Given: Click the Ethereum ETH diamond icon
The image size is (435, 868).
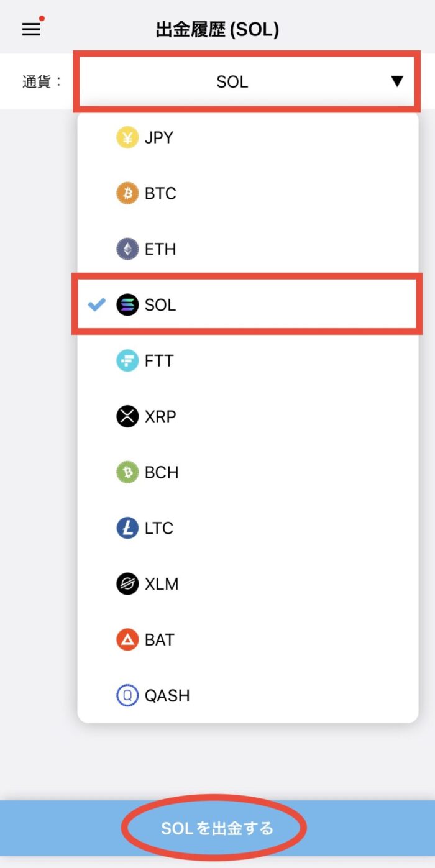Looking at the screenshot, I should 127,249.
